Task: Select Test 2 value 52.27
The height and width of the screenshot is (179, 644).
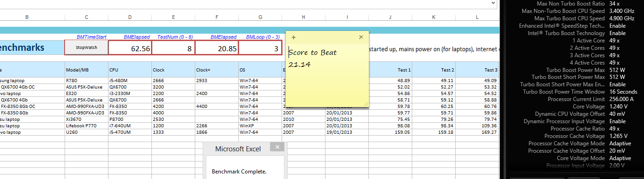Action: [x=433, y=87]
